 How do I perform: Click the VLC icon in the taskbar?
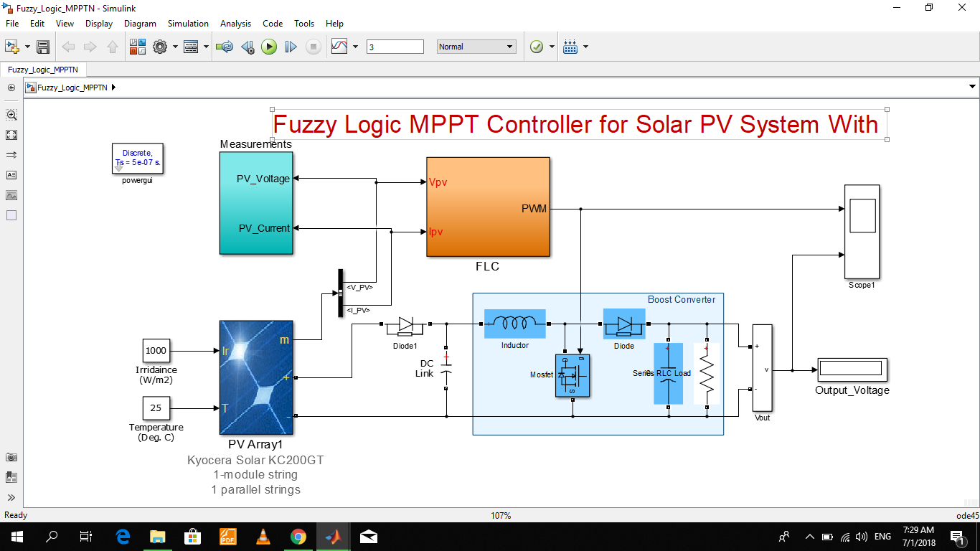pos(263,537)
